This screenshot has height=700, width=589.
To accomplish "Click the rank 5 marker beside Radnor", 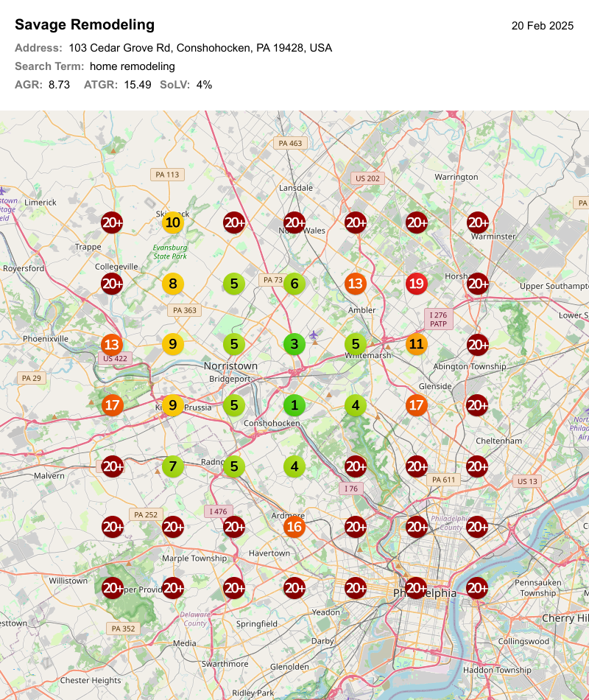I will (x=234, y=466).
